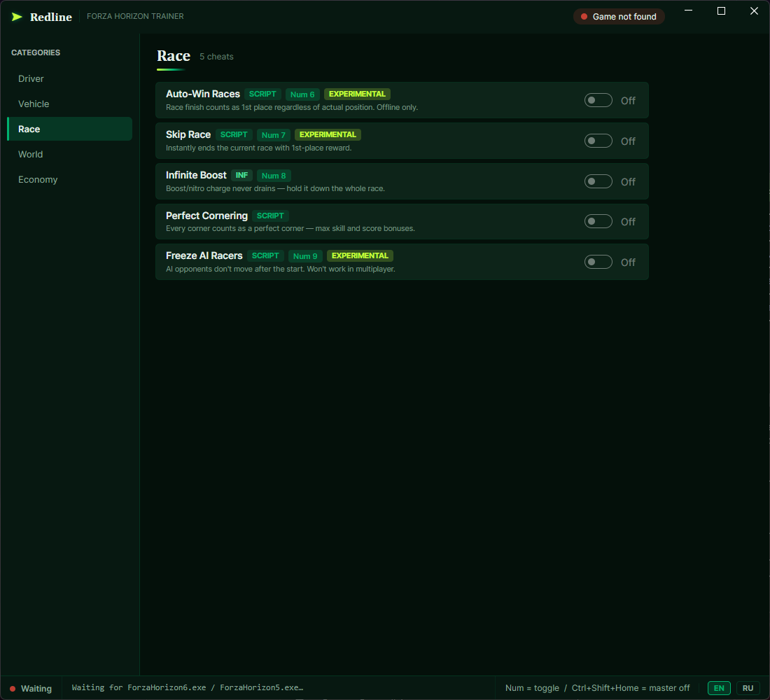Switch language to EN
Viewport: 770px width, 700px height.
click(x=719, y=688)
